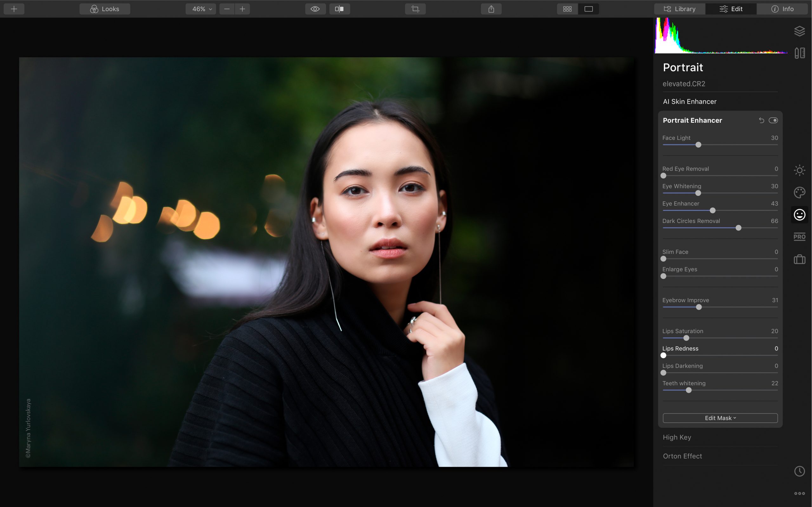Select the Essentials sun icon
Viewport: 812px width, 507px height.
pos(800,170)
